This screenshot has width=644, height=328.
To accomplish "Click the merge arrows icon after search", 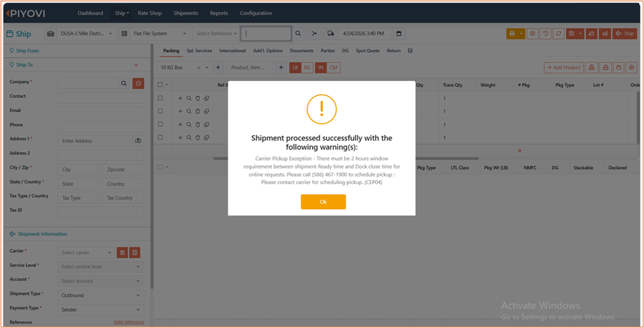I will (x=314, y=34).
